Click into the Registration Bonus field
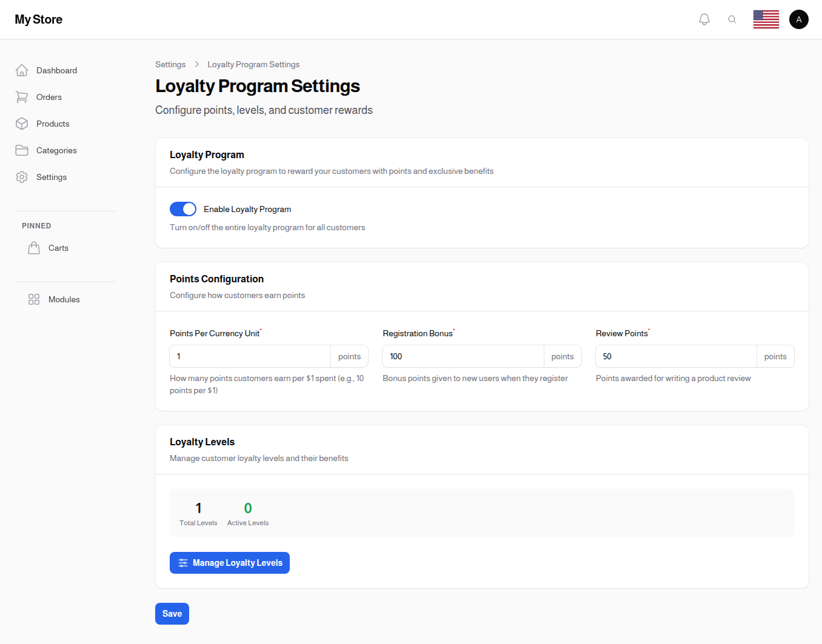This screenshot has height=644, width=822. pos(463,356)
